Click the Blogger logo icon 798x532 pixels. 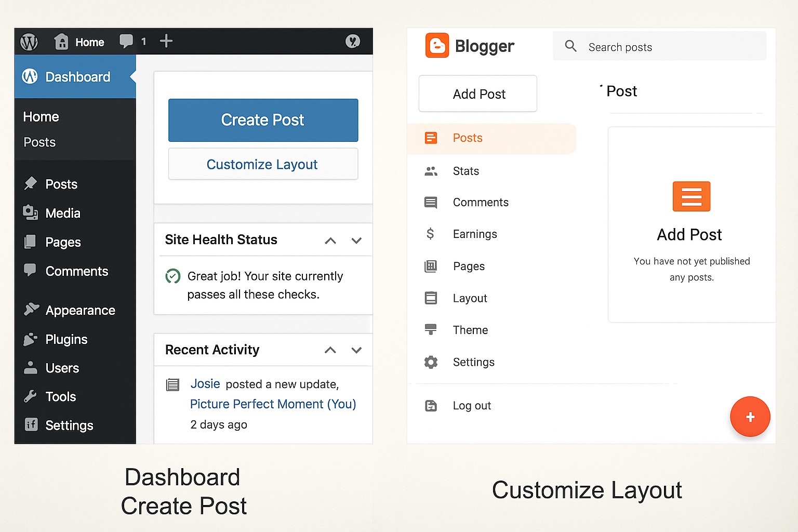coord(437,46)
